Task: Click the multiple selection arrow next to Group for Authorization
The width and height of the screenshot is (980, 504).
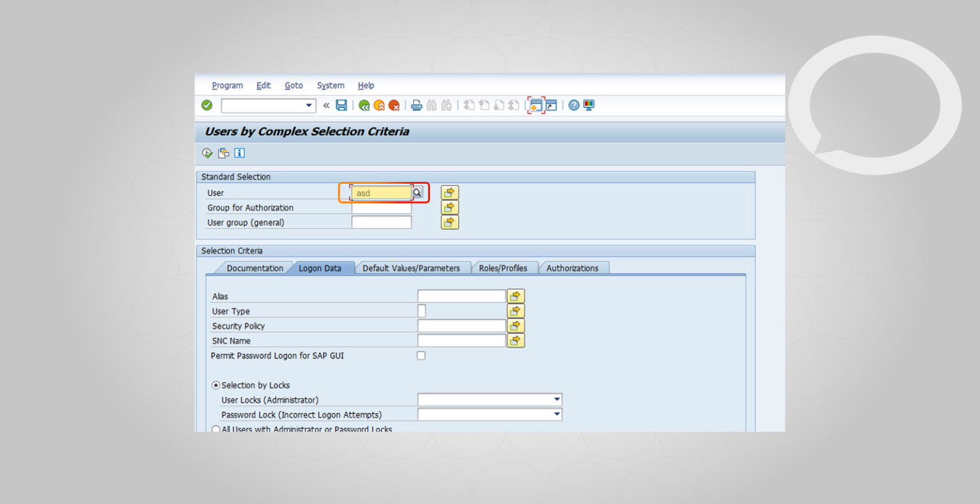Action: click(449, 207)
